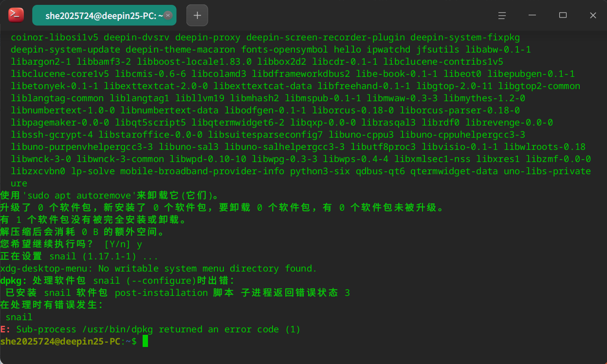Click the 'she2025724@deepin25-PC' shell prompt

[60, 342]
